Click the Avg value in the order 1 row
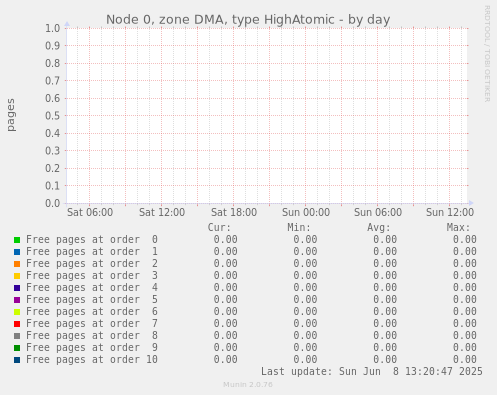497x395 pixels. pyautogui.click(x=385, y=252)
